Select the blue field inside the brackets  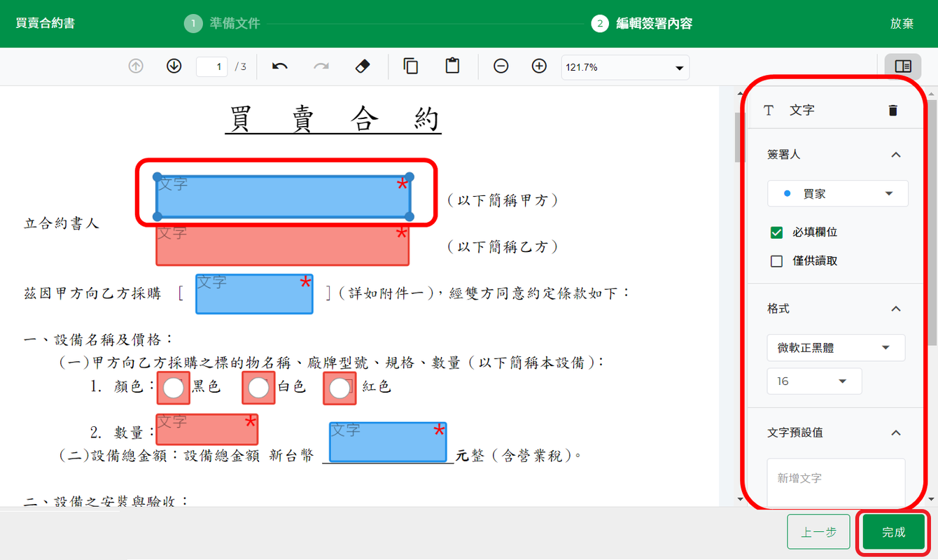255,294
